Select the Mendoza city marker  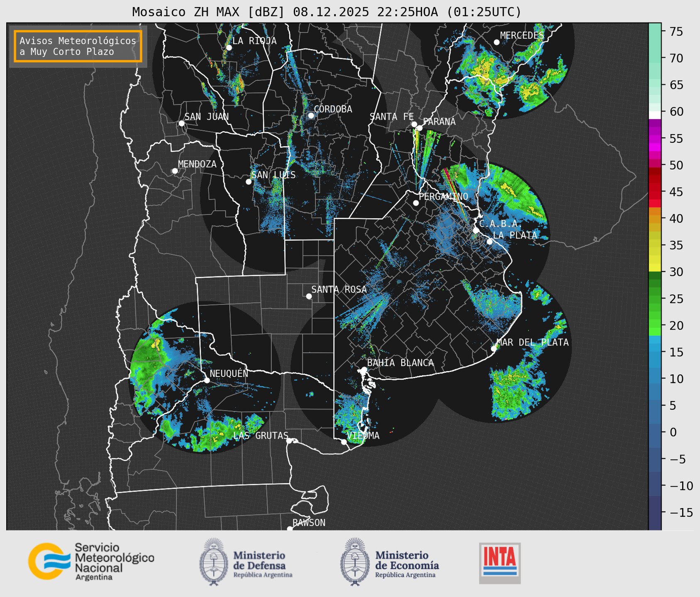175,171
